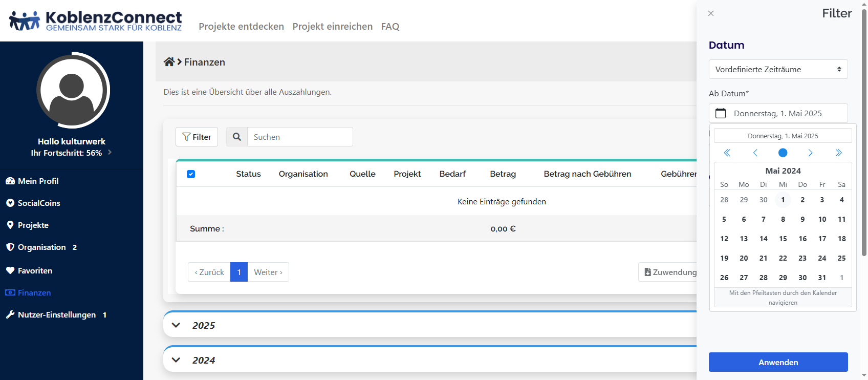Go to previous month in calendar
Image resolution: width=868 pixels, height=380 pixels.
(755, 153)
